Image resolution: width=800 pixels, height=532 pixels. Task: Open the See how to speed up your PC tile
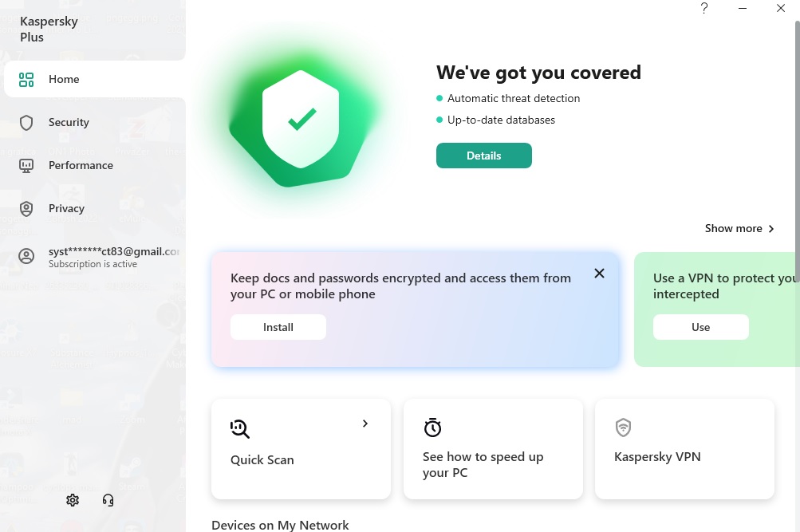[493, 449]
